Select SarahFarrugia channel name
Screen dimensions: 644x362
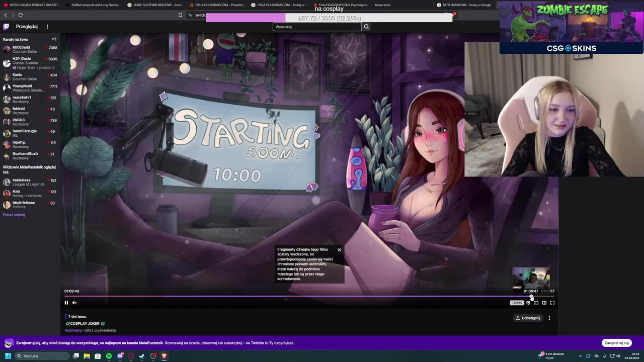[25, 131]
